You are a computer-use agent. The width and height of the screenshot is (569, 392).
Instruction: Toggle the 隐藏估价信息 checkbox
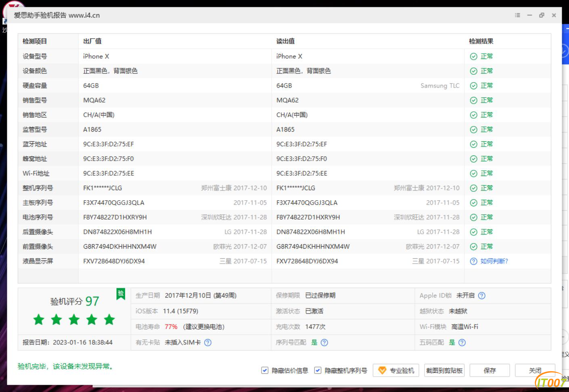point(265,370)
